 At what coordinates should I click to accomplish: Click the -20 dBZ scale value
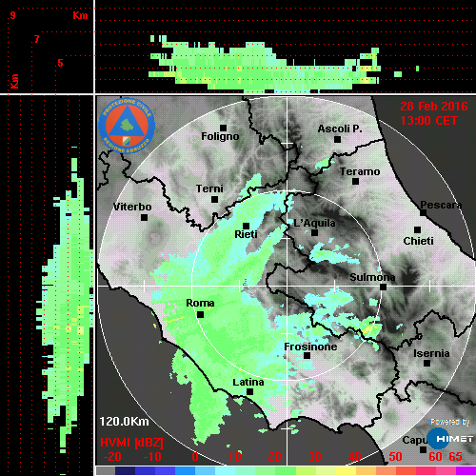(x=112, y=457)
